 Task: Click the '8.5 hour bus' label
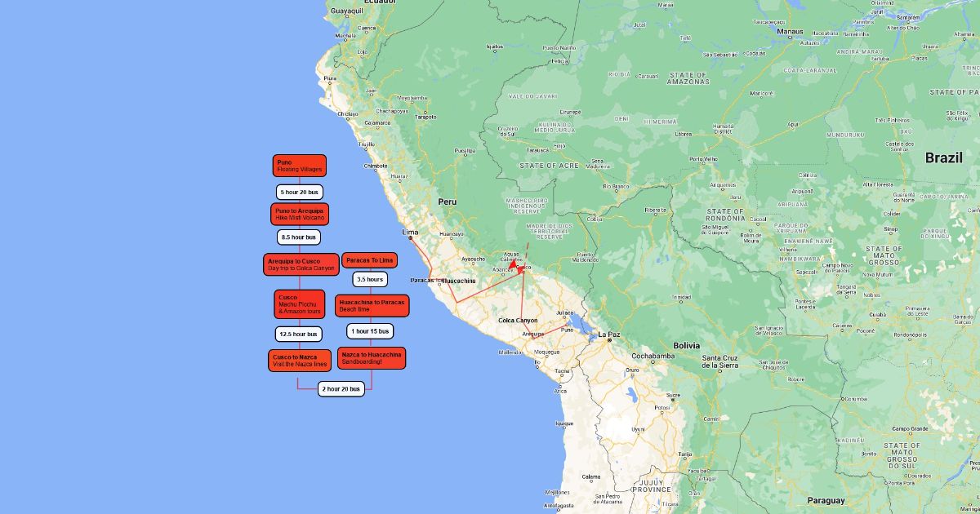click(298, 237)
